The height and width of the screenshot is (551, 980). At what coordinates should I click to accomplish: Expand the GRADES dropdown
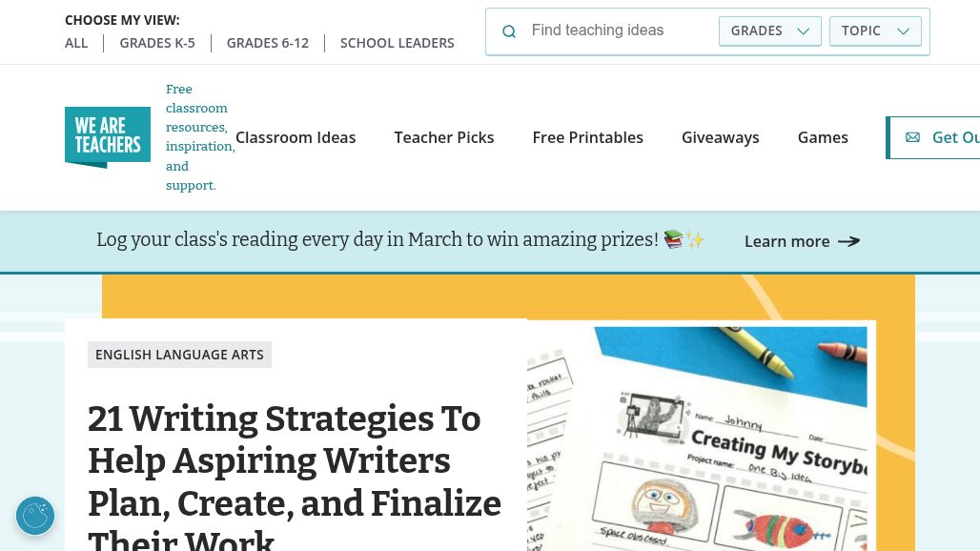click(x=770, y=31)
